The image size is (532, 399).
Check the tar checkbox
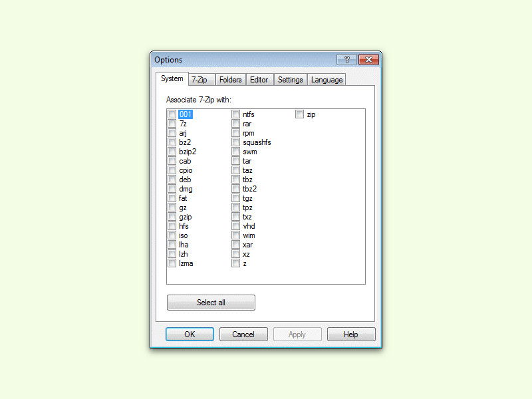(236, 161)
